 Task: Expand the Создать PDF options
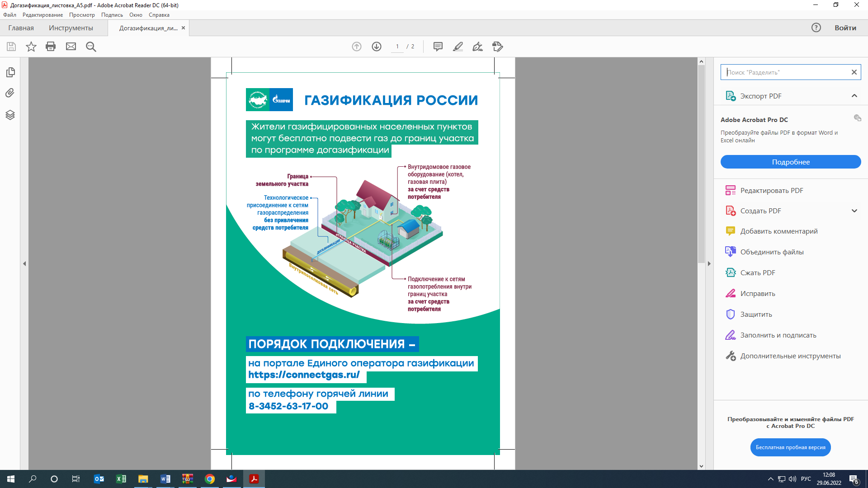[854, 211]
